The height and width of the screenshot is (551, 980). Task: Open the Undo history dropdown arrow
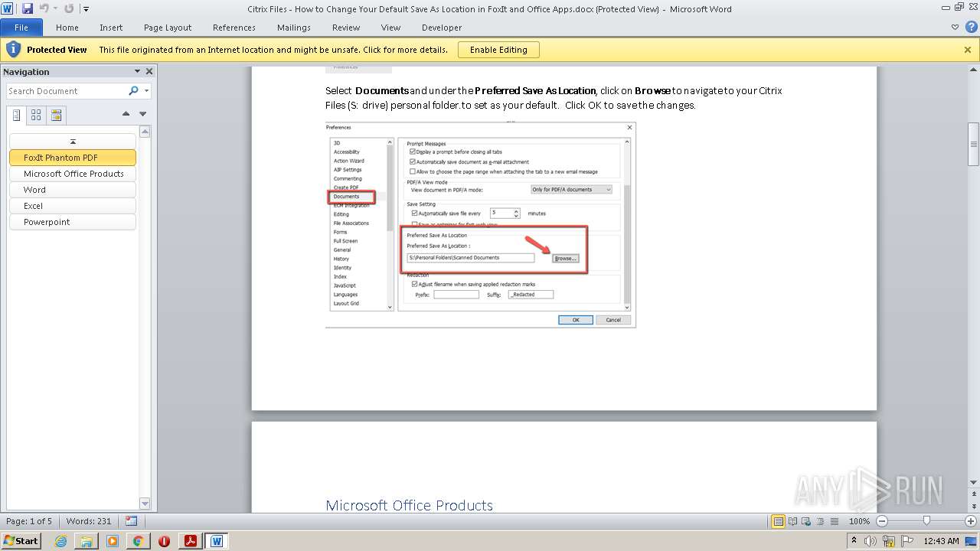55,9
